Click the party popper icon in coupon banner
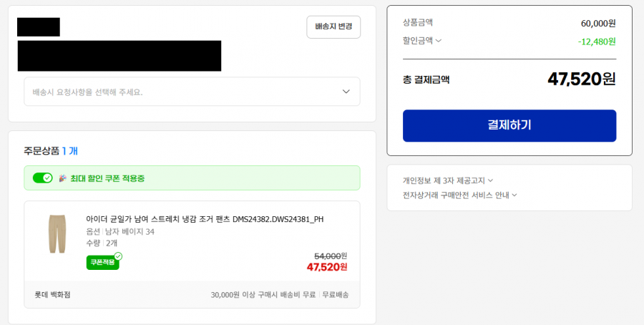The image size is (644, 325). 63,178
